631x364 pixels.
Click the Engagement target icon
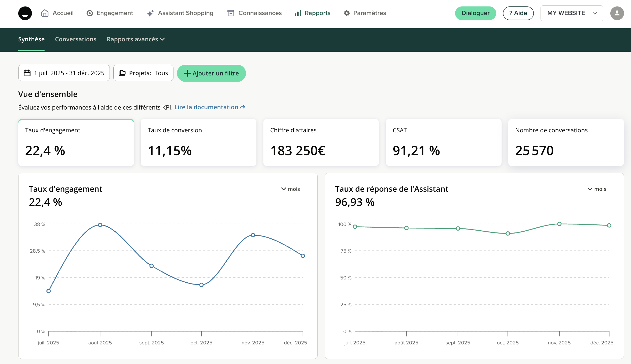pos(90,13)
